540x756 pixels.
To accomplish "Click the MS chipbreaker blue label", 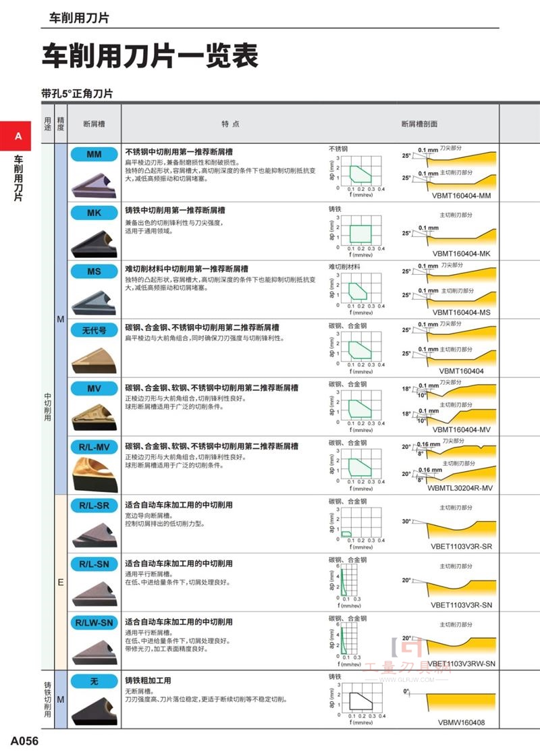I will (x=94, y=271).
